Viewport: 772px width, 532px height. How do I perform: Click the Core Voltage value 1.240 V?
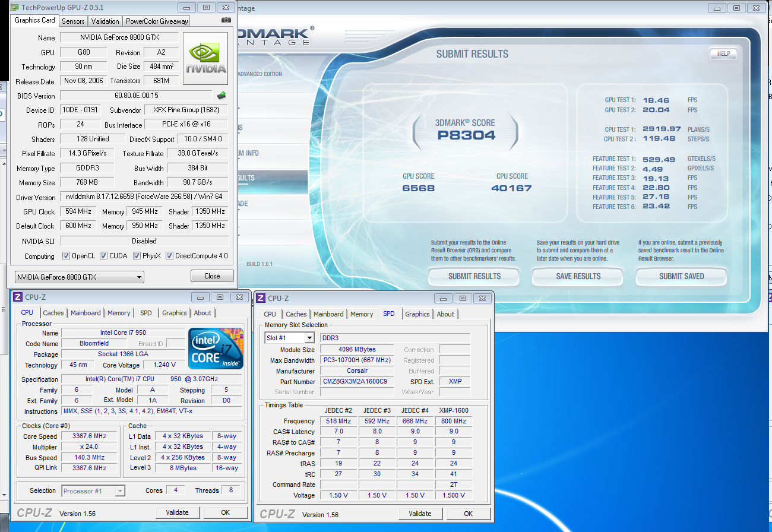pos(164,365)
